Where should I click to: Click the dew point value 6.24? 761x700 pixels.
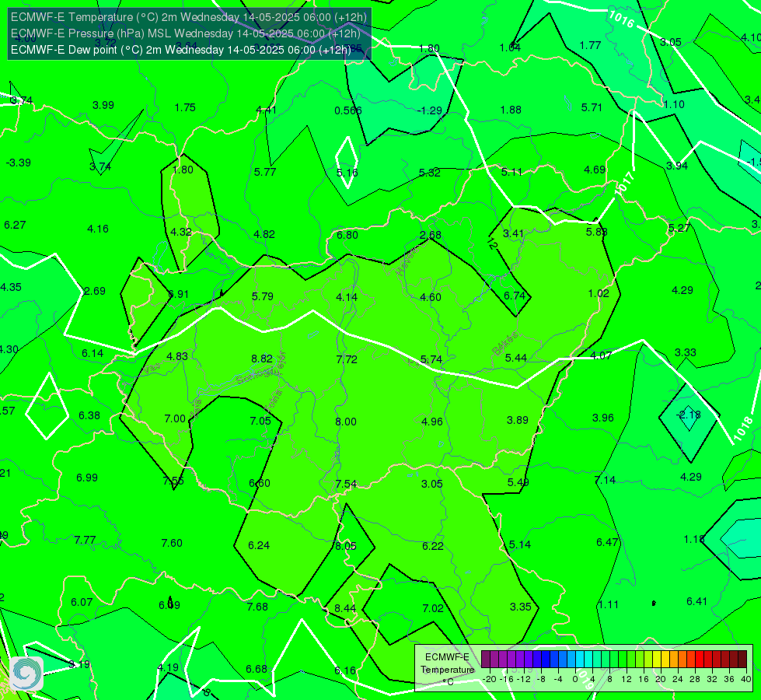[x=259, y=545]
